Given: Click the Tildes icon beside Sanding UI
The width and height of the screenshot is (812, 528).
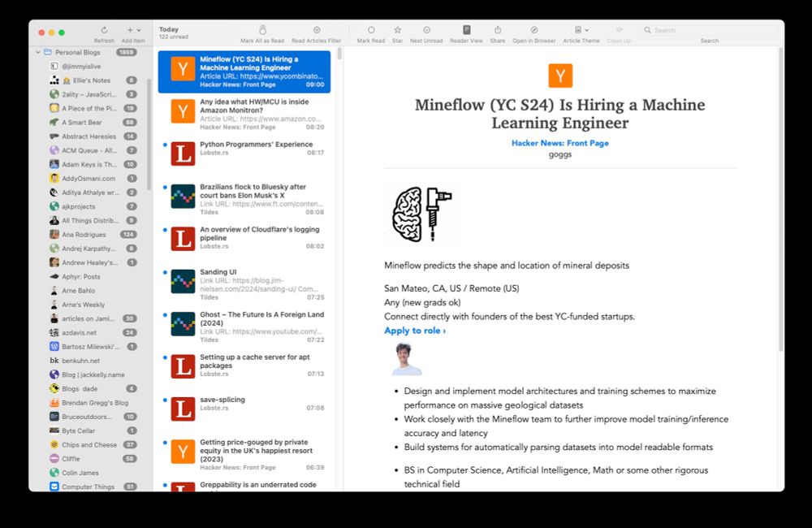Looking at the screenshot, I should (183, 281).
